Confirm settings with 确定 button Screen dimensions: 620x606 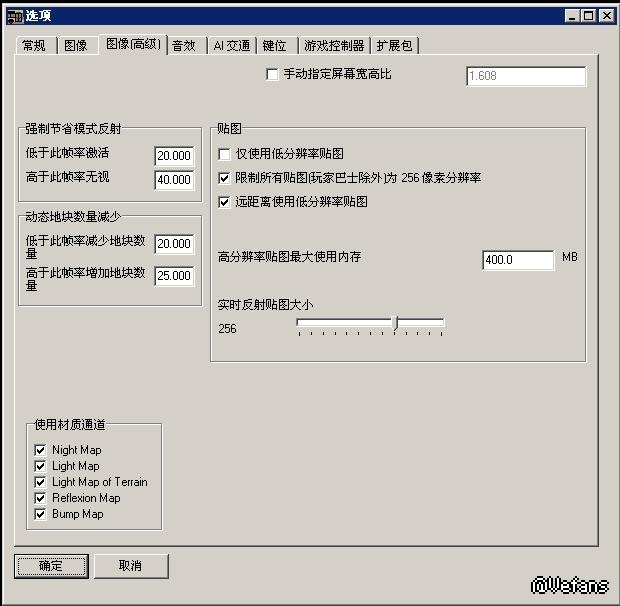[x=51, y=566]
